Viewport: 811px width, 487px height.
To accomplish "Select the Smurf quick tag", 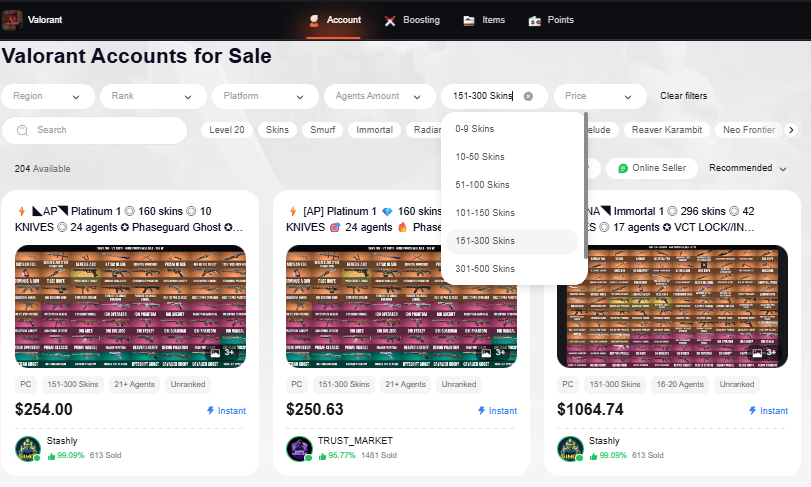I will pyautogui.click(x=323, y=130).
